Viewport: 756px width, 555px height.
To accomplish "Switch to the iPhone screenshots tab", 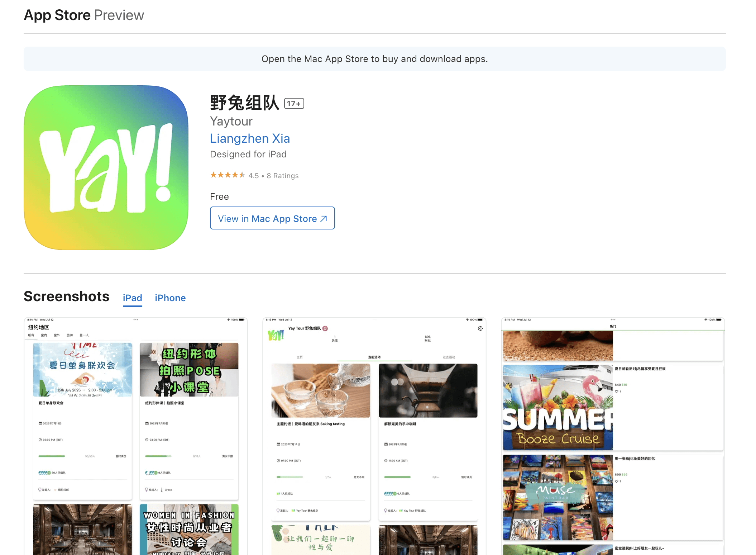I will point(170,298).
